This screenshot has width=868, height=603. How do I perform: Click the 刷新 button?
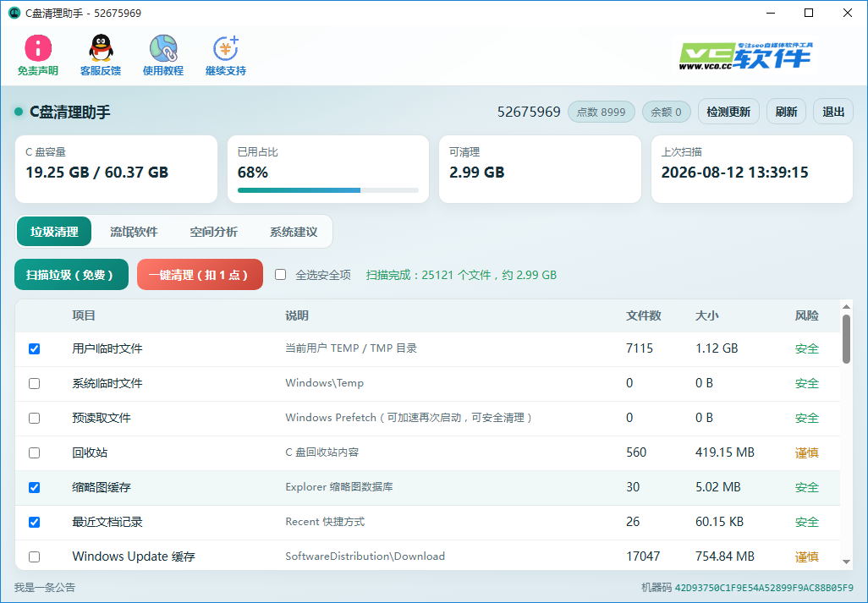786,112
